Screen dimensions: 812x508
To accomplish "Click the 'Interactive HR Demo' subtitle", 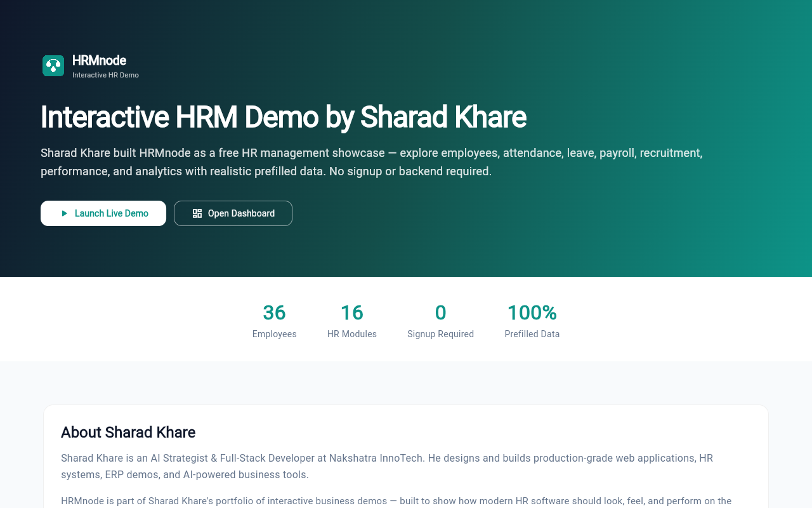I will click(105, 75).
